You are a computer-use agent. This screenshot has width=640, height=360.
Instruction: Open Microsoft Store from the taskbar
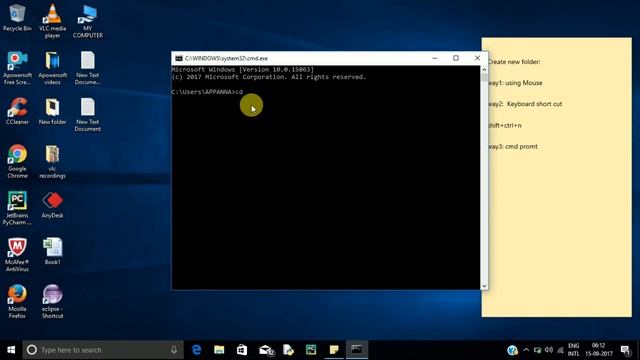coord(242,350)
